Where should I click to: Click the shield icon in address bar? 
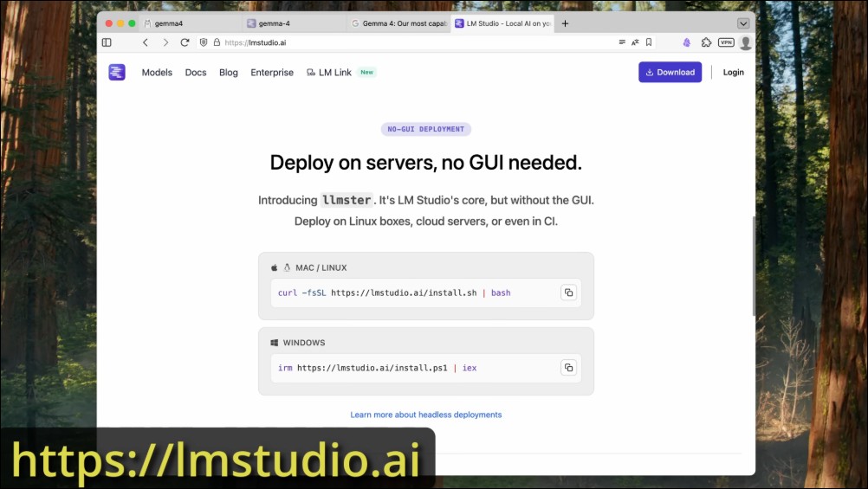[204, 42]
